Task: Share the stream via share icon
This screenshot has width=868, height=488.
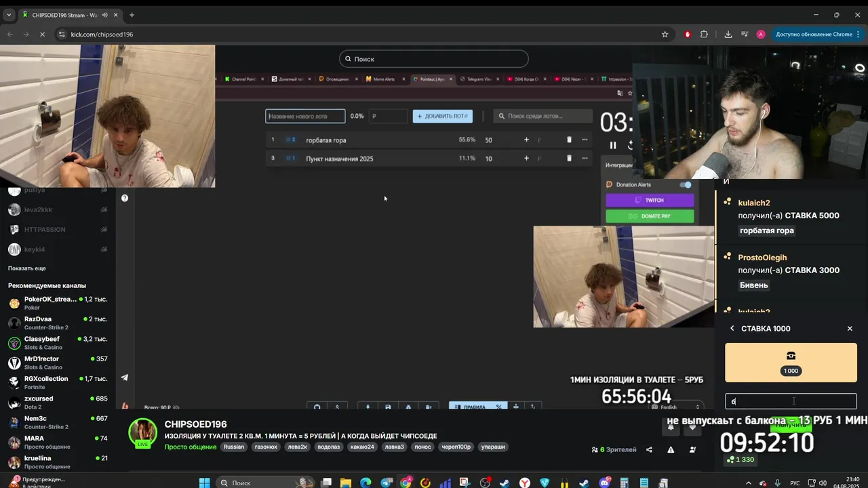Action: click(649, 449)
